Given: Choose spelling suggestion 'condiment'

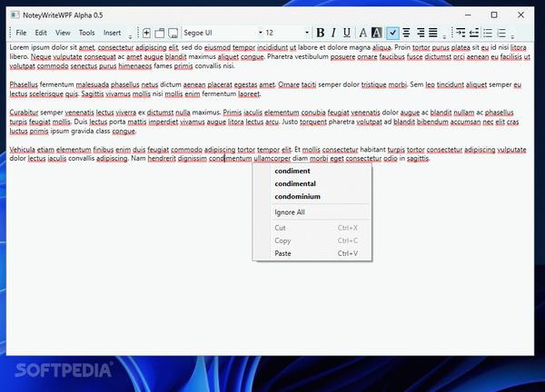Looking at the screenshot, I should (x=312, y=171).
